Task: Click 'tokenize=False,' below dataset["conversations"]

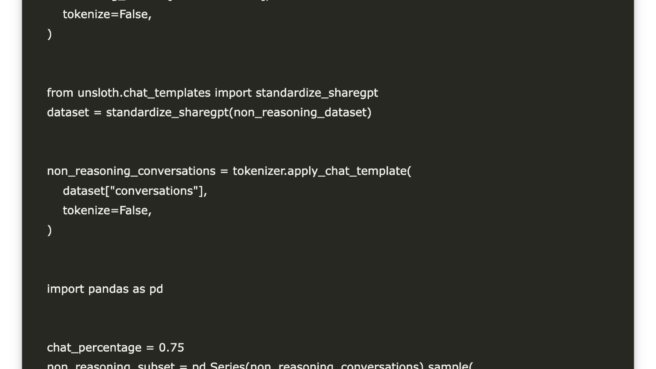Action: (107, 210)
